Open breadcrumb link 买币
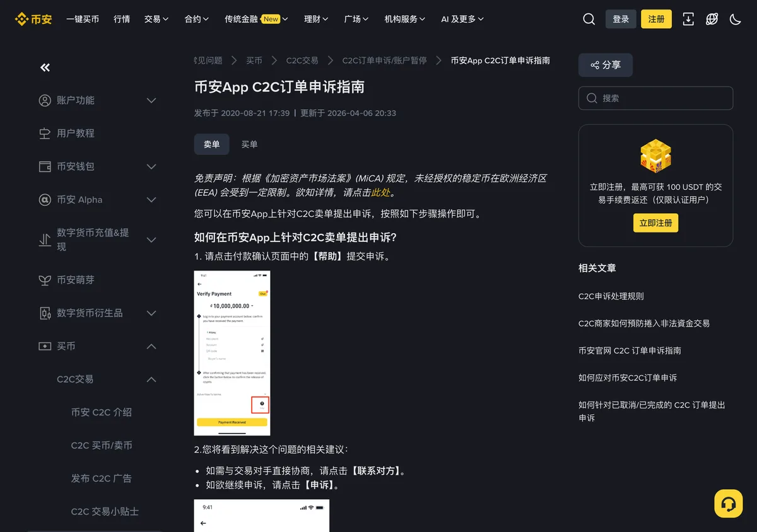Image resolution: width=757 pixels, height=532 pixels. [254, 61]
